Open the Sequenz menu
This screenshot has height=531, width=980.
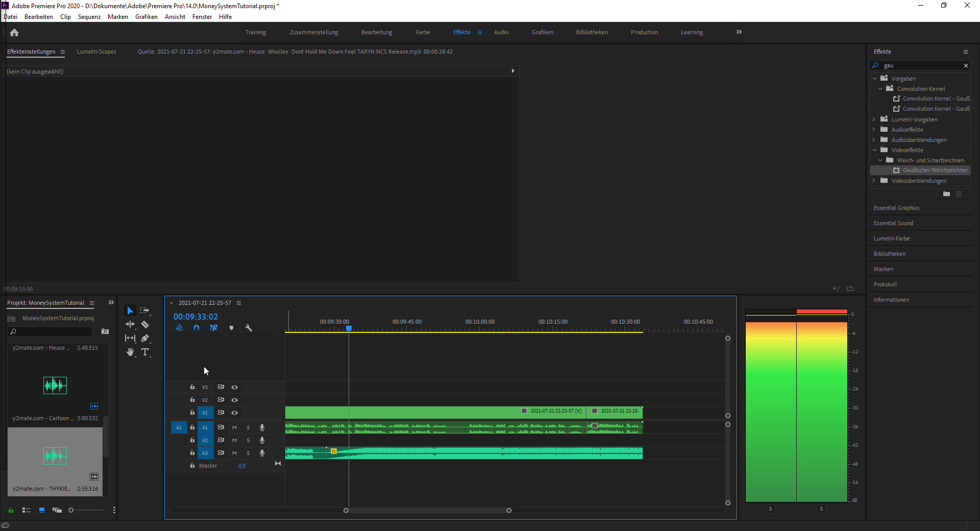pyautogui.click(x=89, y=17)
